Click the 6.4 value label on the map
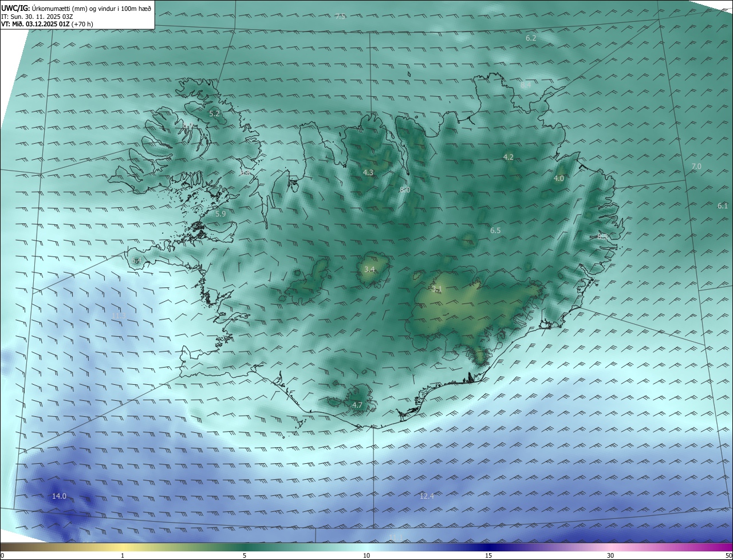 click(136, 261)
